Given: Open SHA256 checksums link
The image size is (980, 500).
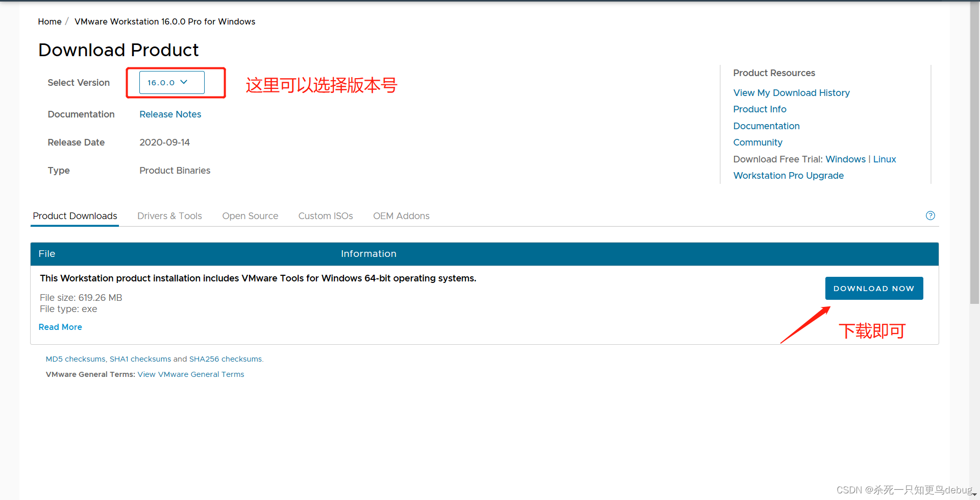Looking at the screenshot, I should [226, 359].
